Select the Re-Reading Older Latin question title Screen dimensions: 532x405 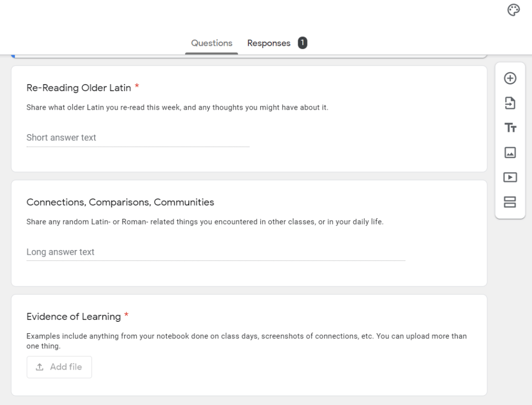pyautogui.click(x=79, y=88)
